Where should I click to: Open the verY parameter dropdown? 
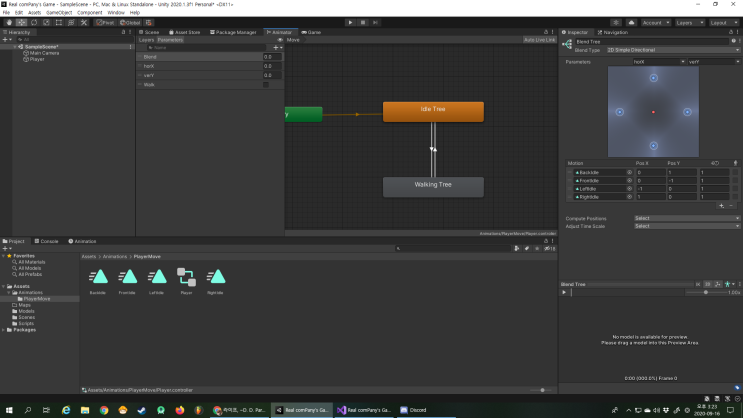714,62
